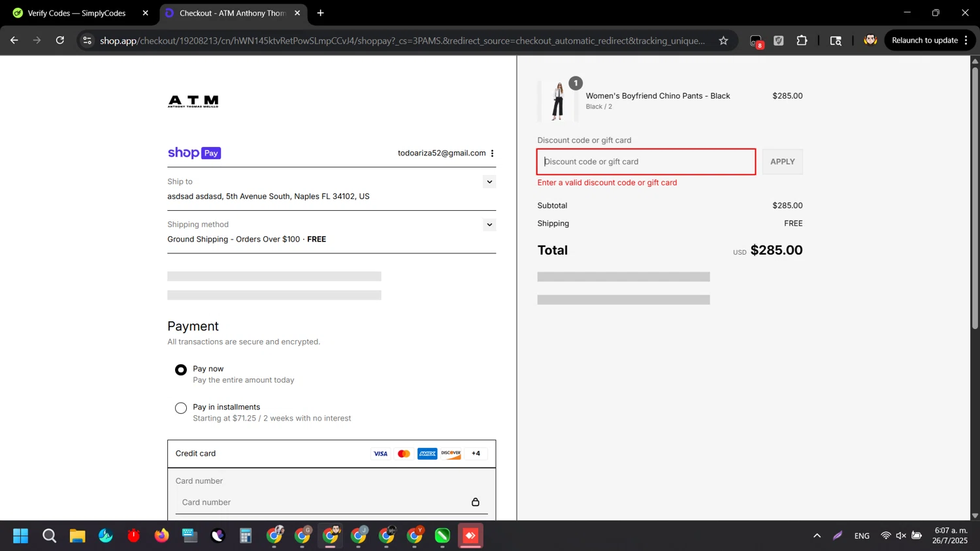
Task: Show hidden system tray icons
Action: pos(817,536)
